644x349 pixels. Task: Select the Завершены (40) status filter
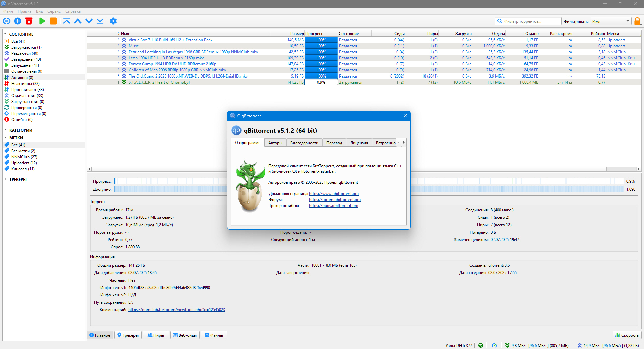pyautogui.click(x=26, y=59)
